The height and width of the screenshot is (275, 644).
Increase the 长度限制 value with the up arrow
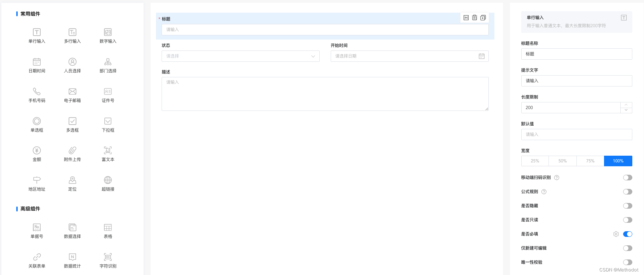tap(626, 105)
